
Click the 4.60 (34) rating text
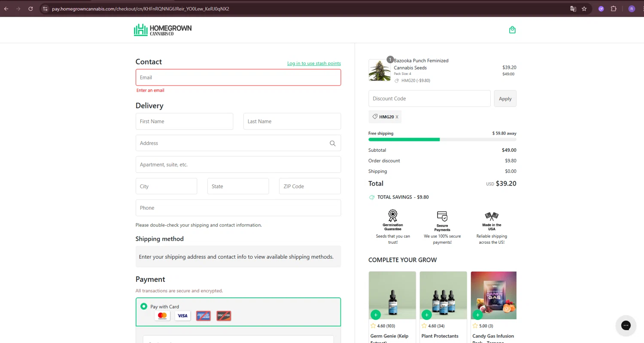tap(436, 326)
